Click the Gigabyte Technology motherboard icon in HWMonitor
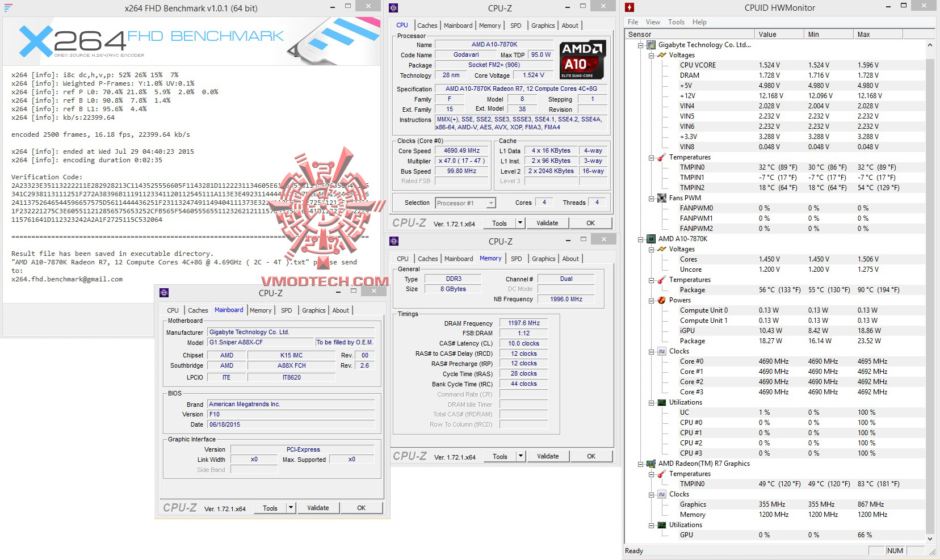 (652, 45)
